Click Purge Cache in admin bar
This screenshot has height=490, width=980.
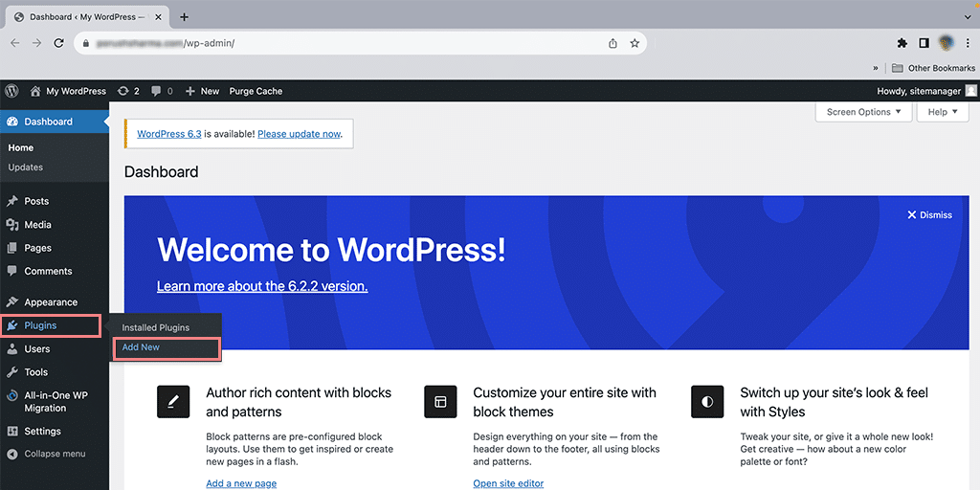pos(256,91)
